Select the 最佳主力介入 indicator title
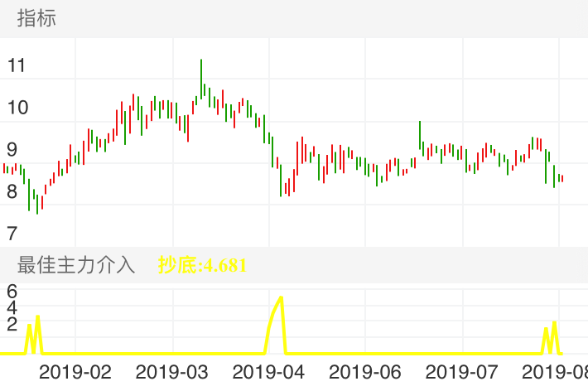The width and height of the screenshot is (588, 391). point(75,265)
